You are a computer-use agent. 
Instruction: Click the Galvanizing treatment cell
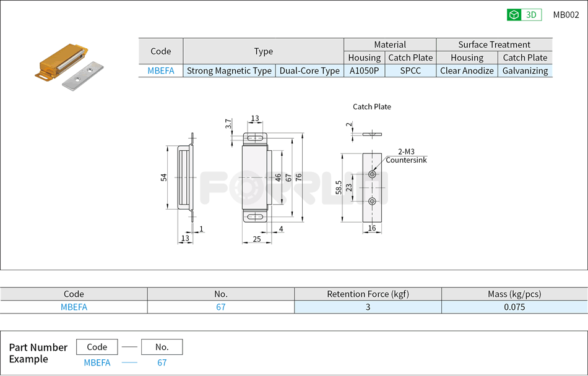point(525,70)
